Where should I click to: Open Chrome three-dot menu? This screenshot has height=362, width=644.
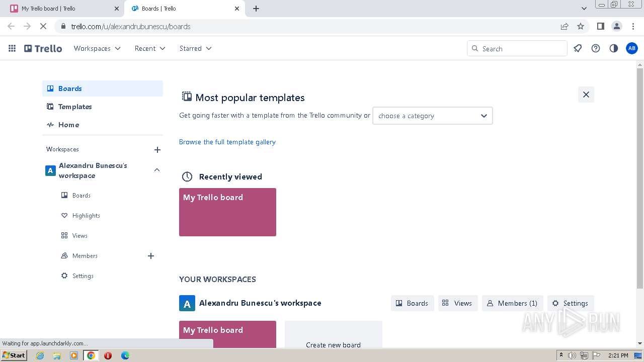pos(633,26)
